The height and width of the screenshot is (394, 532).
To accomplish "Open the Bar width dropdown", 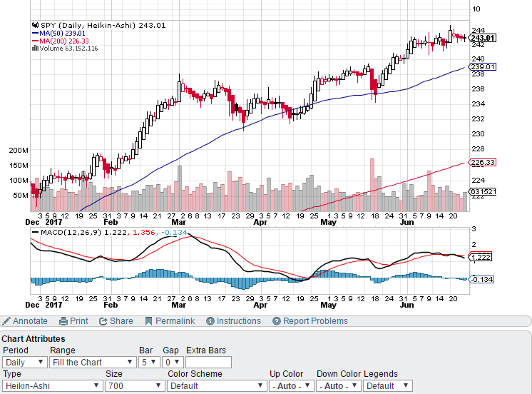I will 149,362.
